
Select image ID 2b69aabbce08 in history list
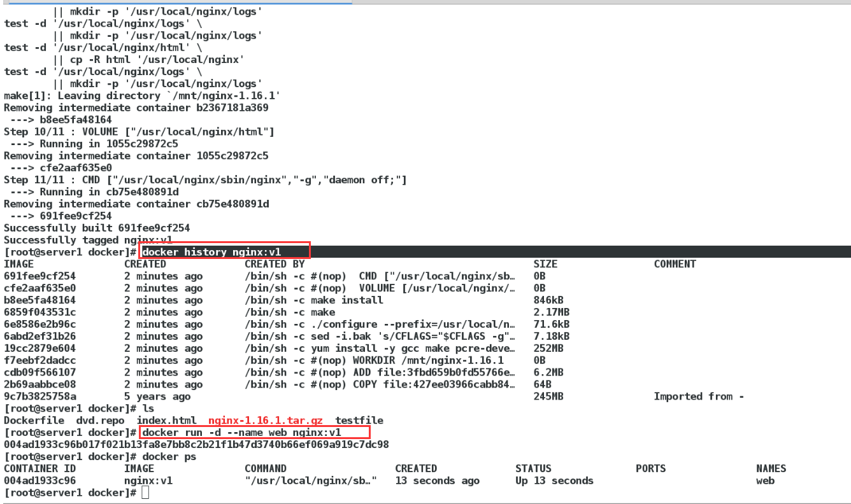click(x=39, y=385)
